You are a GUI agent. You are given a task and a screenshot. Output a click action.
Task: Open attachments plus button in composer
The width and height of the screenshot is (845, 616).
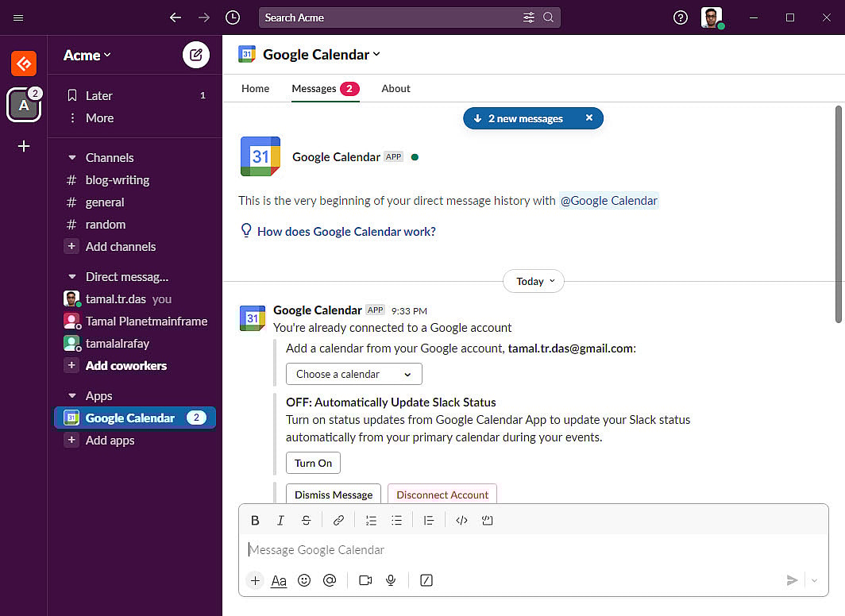pos(255,580)
